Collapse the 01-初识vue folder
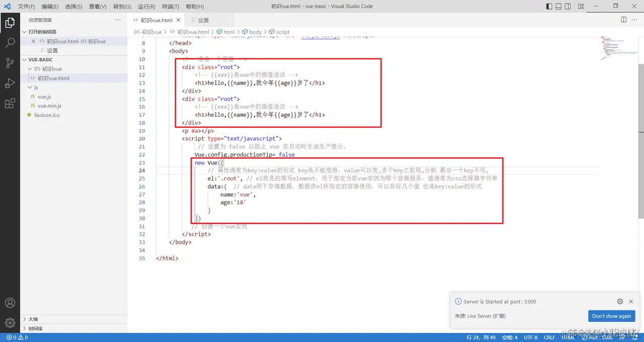Viewport: 644px width, 342px height. [x=73, y=69]
